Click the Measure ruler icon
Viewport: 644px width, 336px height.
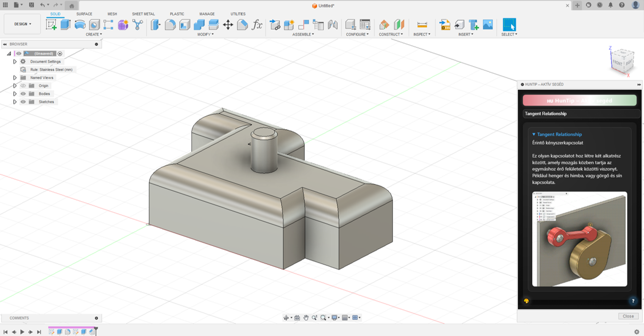pyautogui.click(x=422, y=24)
